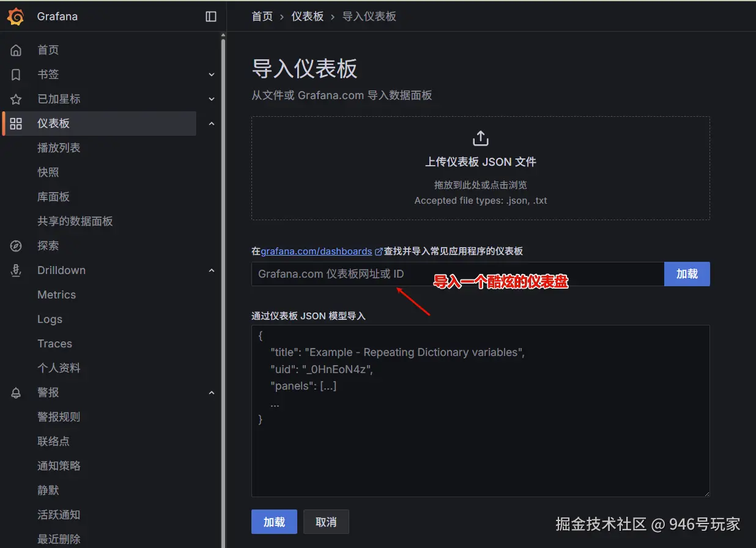Click the Home house icon
This screenshot has width=756, height=548.
[x=16, y=50]
